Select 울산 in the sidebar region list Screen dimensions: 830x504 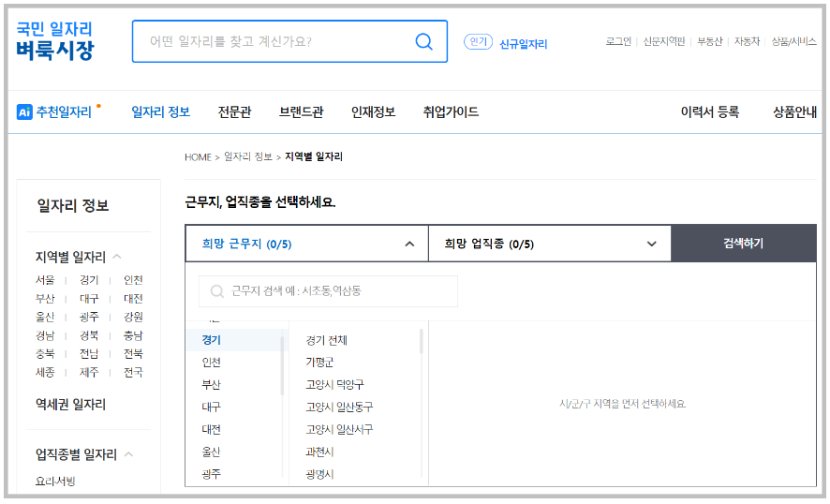[x=45, y=317]
